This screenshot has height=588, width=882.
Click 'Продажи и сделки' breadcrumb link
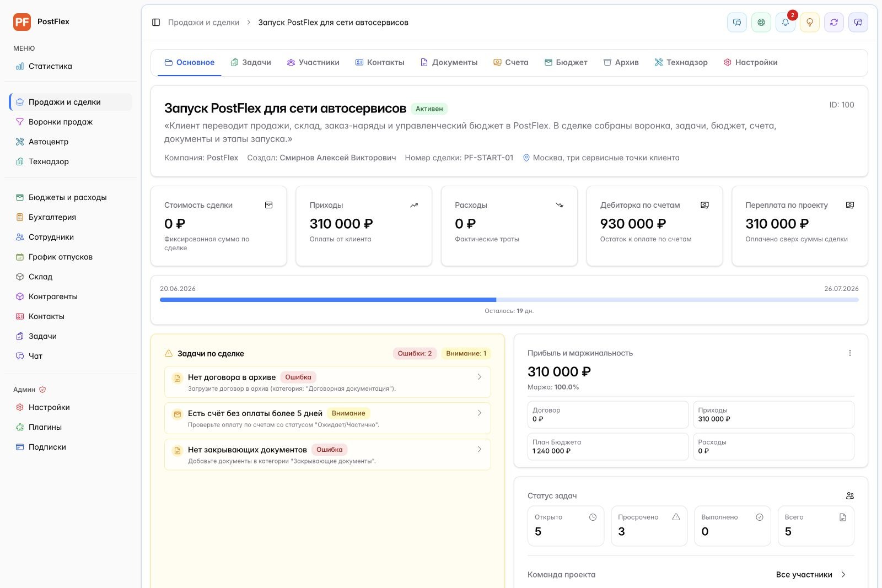click(x=203, y=23)
